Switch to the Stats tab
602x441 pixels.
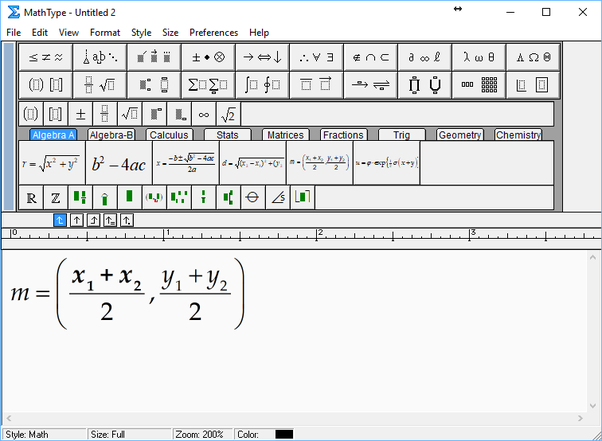pos(227,135)
